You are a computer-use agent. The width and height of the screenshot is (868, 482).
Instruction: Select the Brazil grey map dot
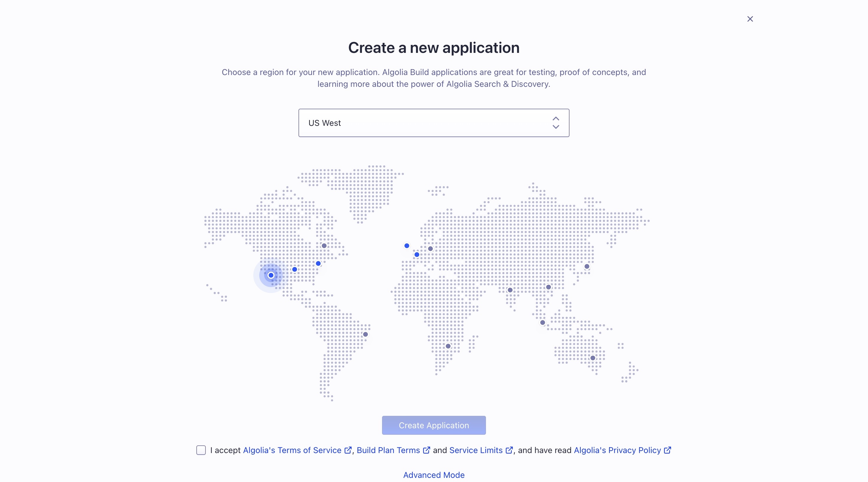click(x=365, y=334)
